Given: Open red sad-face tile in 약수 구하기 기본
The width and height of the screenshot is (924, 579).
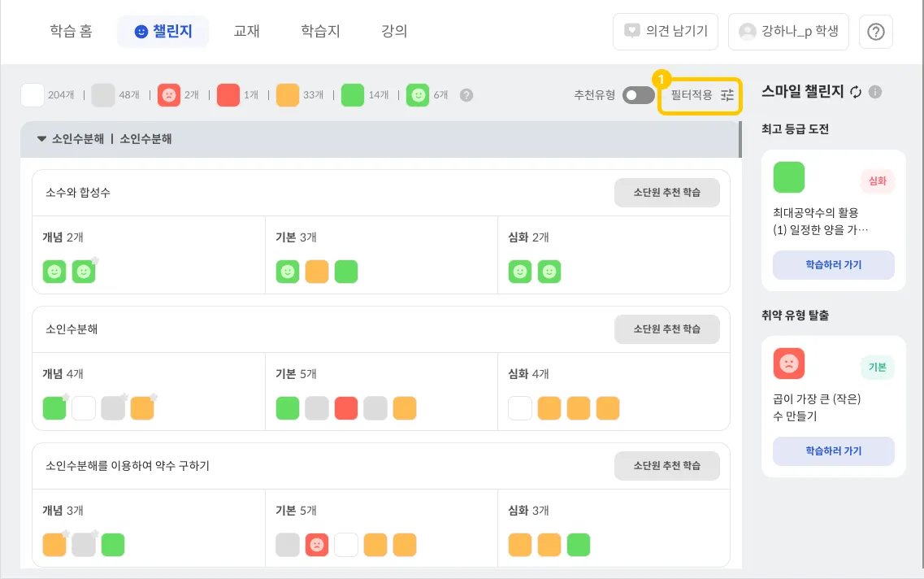Looking at the screenshot, I should [317, 545].
